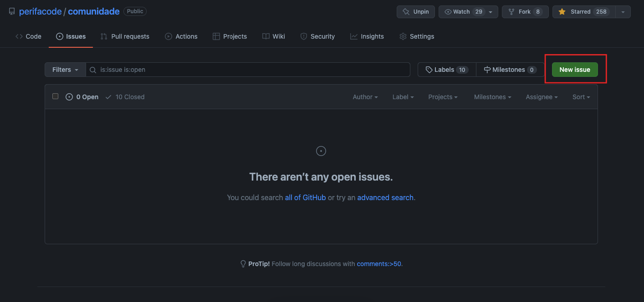Screen dimensions: 644x302
Task: Click the Fork count badge 8
Action: point(538,12)
